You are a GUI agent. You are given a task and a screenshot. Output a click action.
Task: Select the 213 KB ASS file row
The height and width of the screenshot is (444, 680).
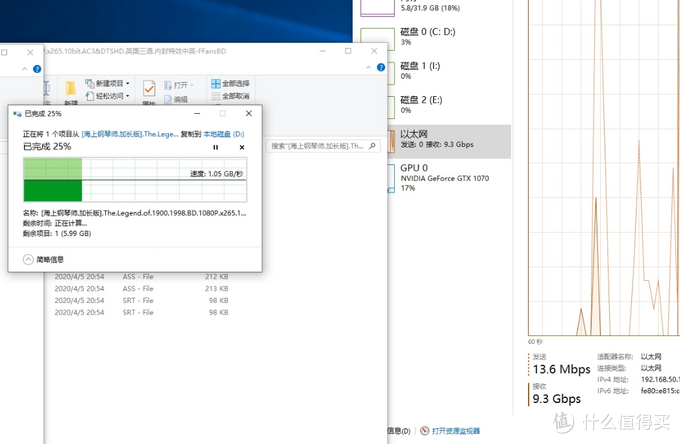click(x=141, y=288)
